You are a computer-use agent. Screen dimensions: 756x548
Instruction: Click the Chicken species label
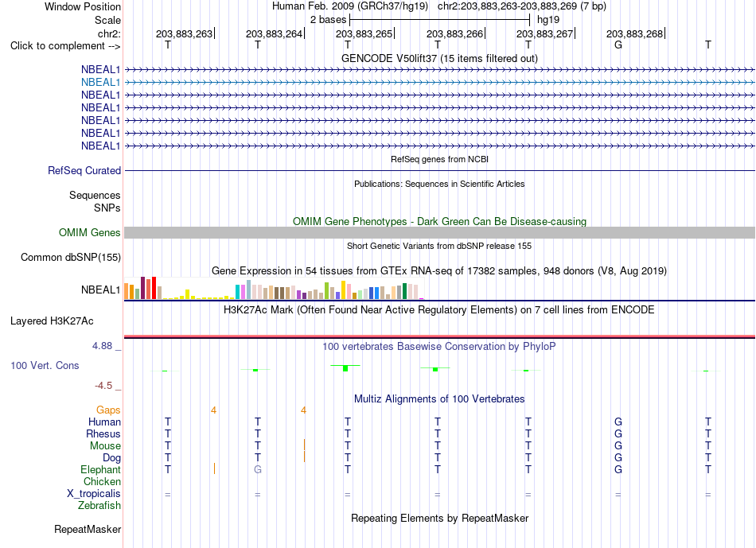click(x=102, y=481)
